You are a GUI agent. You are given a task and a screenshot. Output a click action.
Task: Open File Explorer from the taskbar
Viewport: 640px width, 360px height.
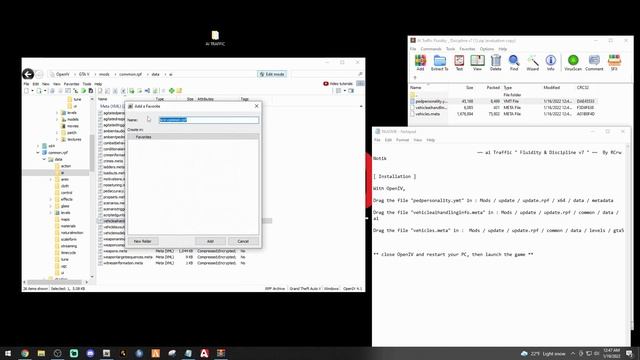[41, 353]
